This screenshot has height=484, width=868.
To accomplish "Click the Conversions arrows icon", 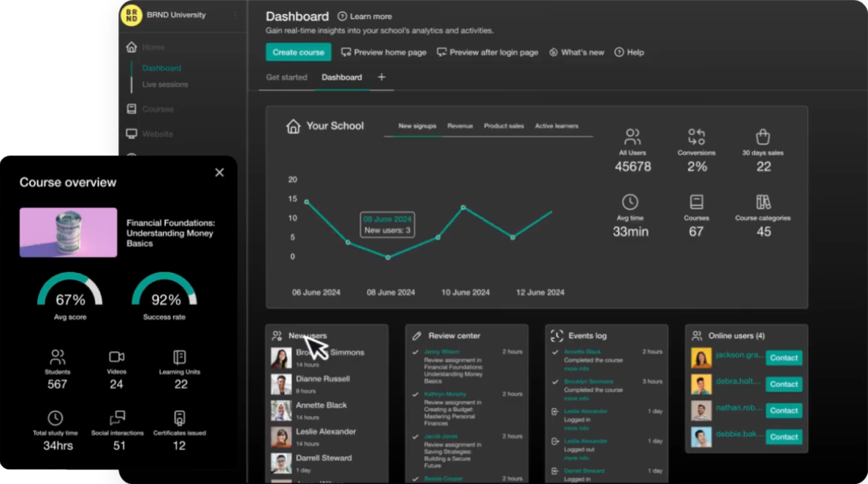I will coord(696,137).
